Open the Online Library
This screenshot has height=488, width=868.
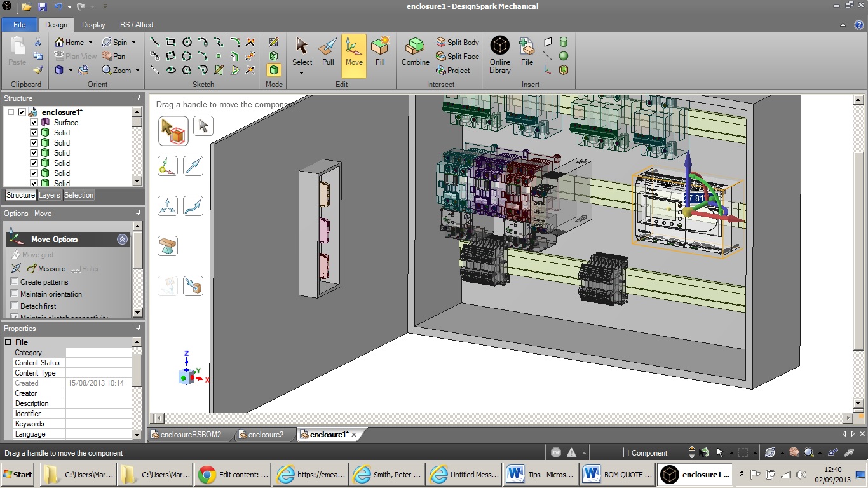500,55
